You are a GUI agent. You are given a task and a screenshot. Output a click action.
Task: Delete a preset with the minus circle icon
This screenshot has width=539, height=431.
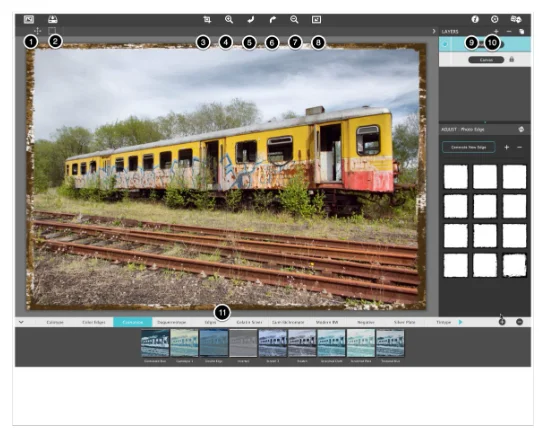(519, 322)
